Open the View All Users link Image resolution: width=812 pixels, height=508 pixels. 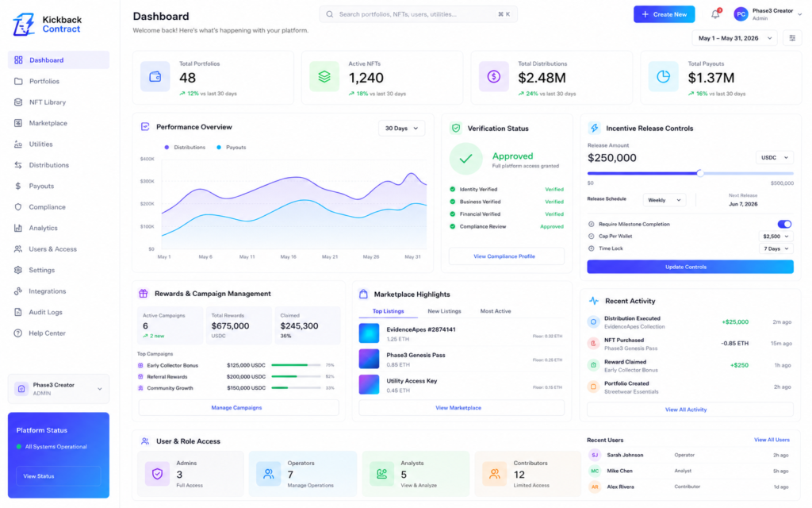(x=772, y=440)
